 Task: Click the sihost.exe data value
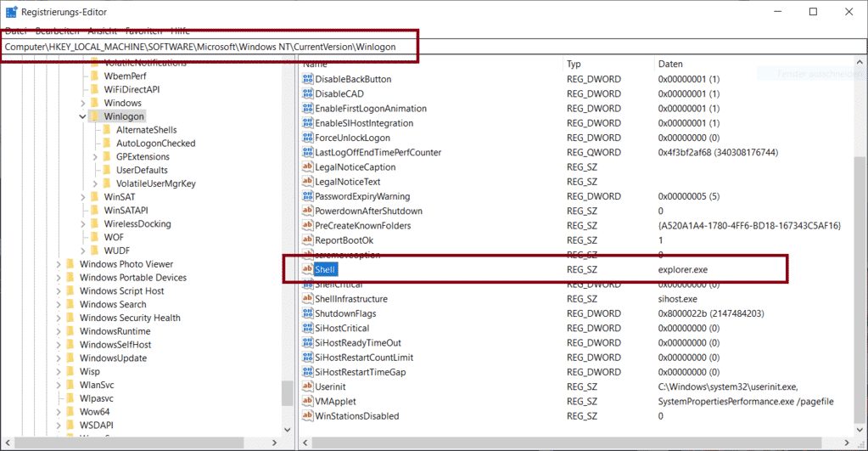[678, 299]
